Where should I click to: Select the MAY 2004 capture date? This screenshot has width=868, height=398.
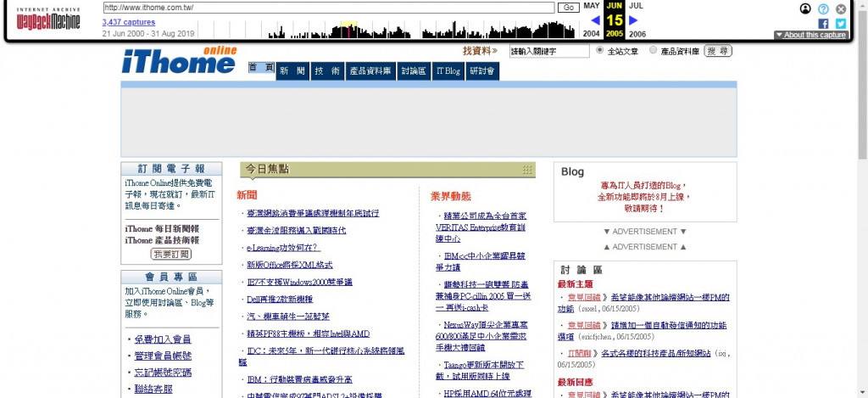point(591,20)
